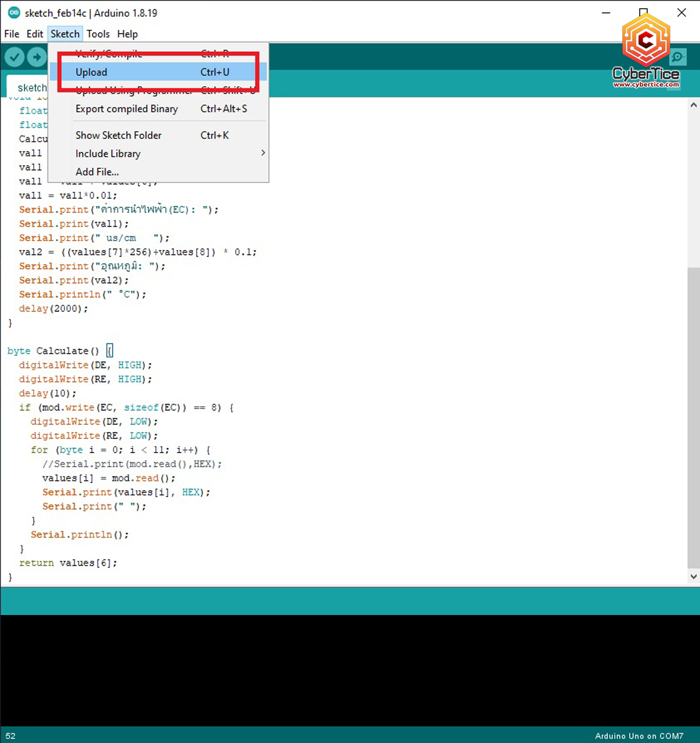Click the empty-argument "Serial.println();" line
Viewport: 700px width, 743px height.
pyautogui.click(x=79, y=535)
